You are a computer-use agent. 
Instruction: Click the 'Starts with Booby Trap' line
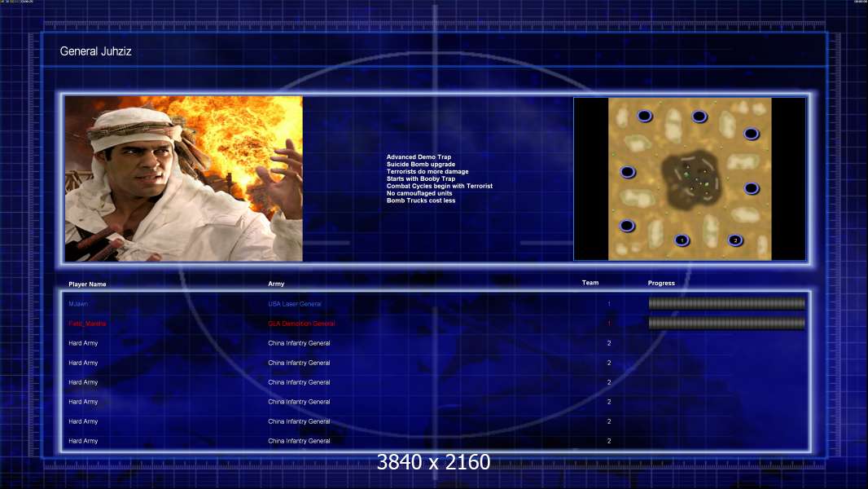tap(421, 178)
